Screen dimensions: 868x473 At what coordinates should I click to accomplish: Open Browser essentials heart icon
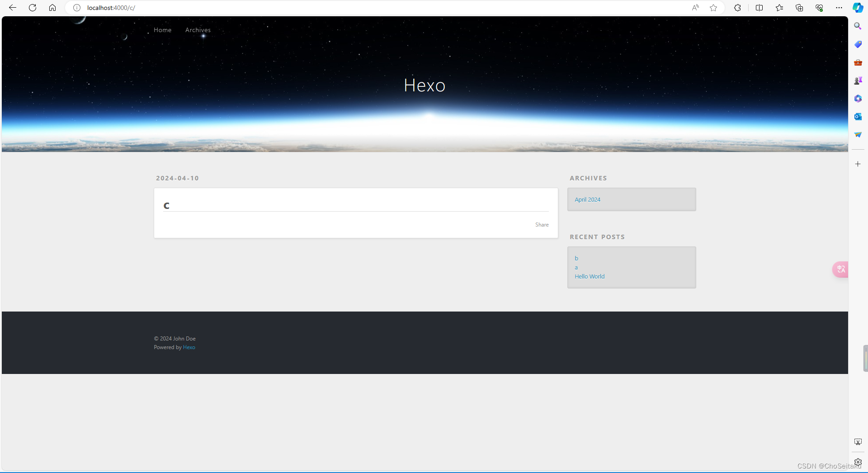click(x=819, y=8)
